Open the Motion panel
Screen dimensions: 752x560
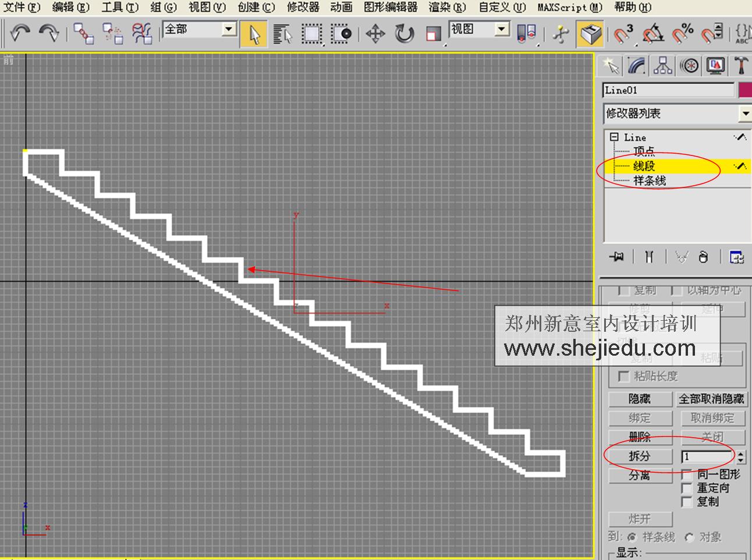tap(690, 65)
